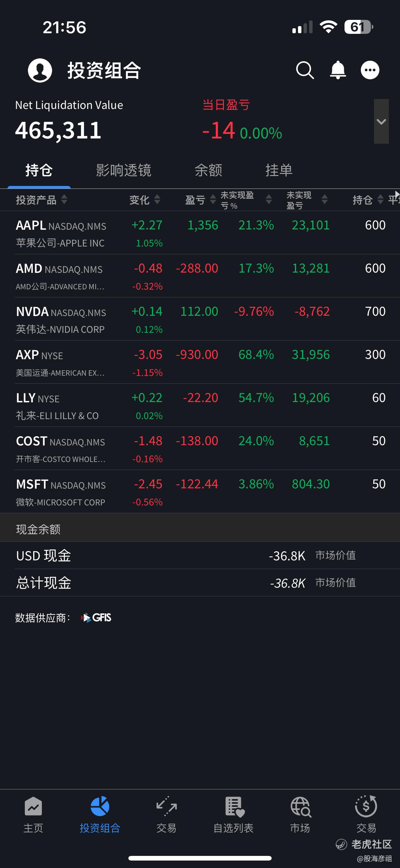The width and height of the screenshot is (400, 868).
Task: Switch to 影响透镜 tab
Action: [x=124, y=170]
